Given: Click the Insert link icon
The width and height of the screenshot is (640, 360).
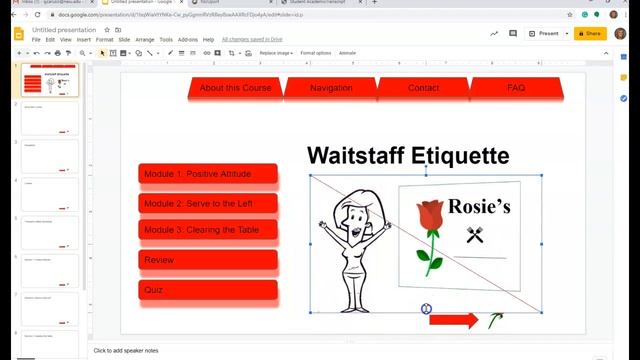Looking at the screenshot, I should point(207,53).
